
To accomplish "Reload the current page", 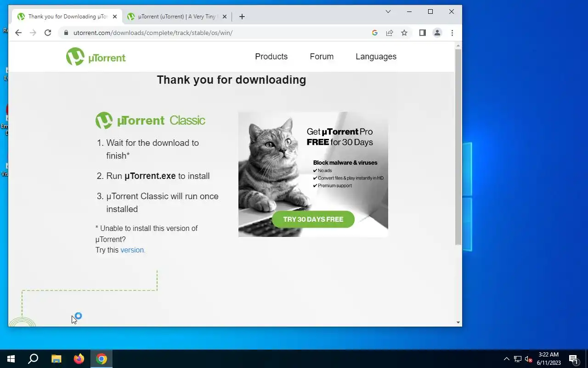I will 48,33.
